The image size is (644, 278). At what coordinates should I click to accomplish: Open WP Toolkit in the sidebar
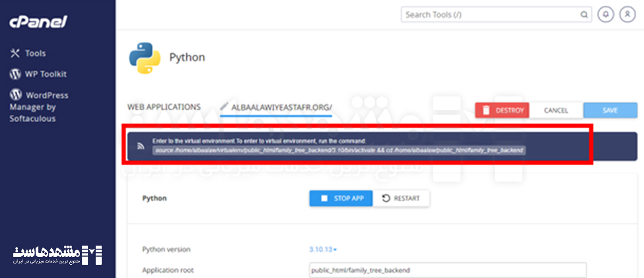pos(46,75)
